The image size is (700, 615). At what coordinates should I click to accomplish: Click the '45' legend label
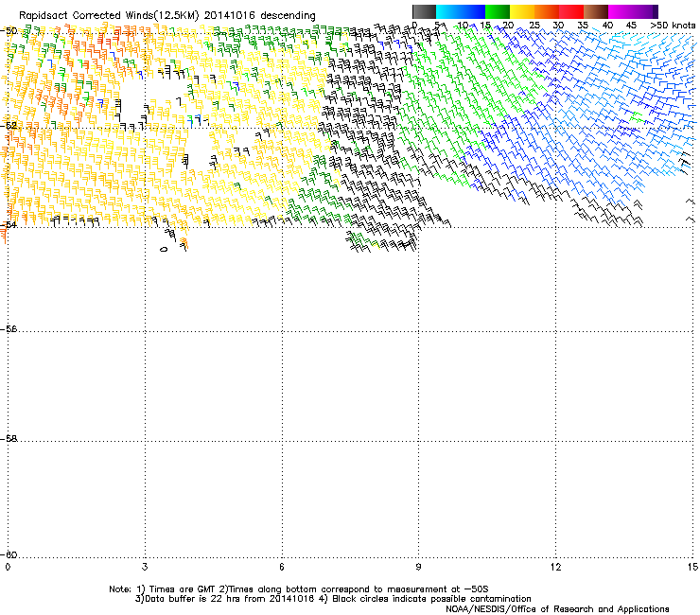(x=631, y=26)
